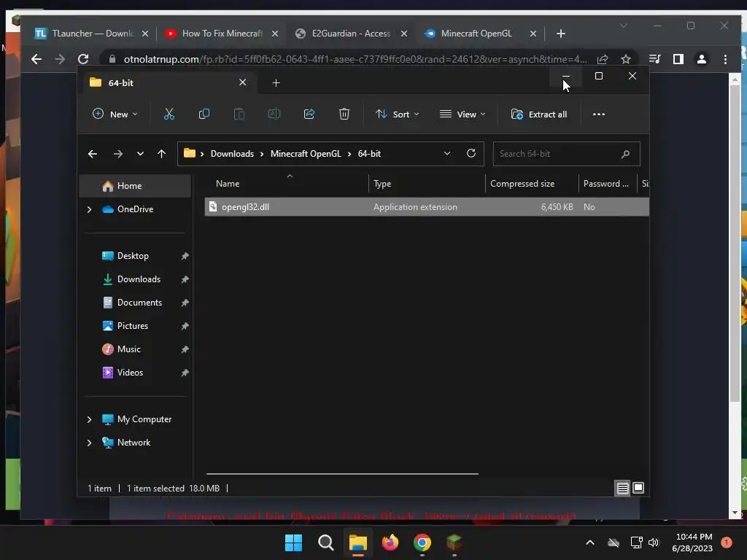Open Firefox from taskbar

pos(390,542)
